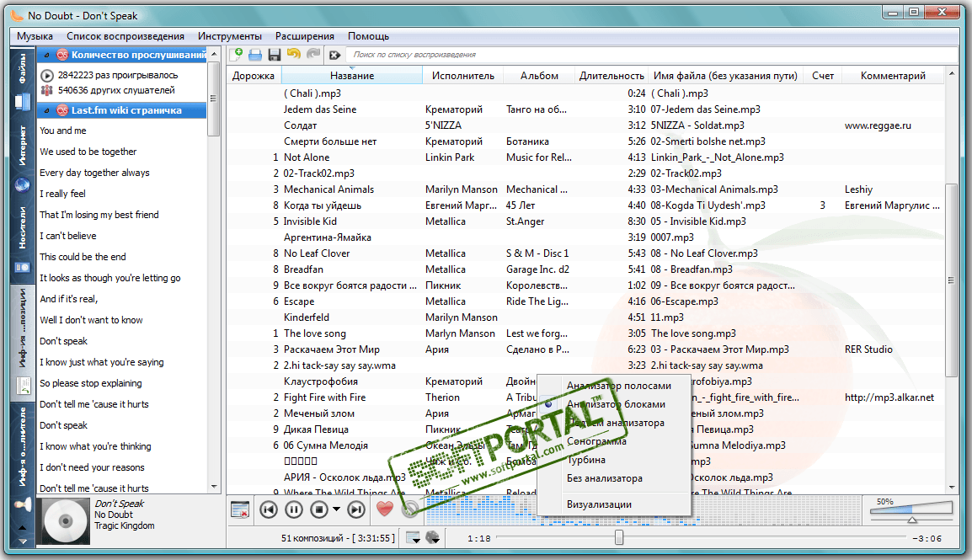
Task: Open the Помощь menu
Action: tap(368, 36)
